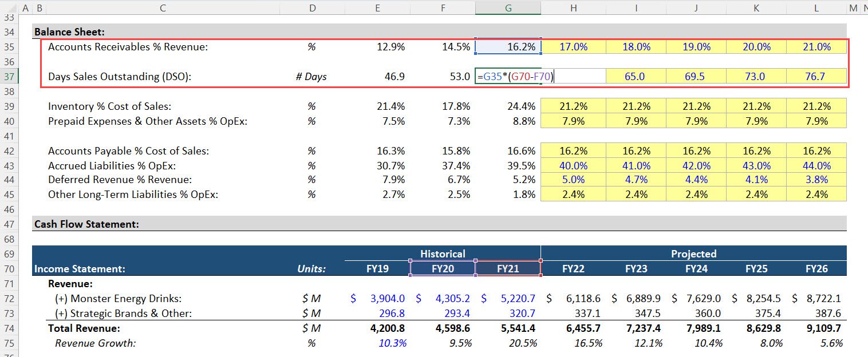Select the Historical merged header cell
The height and width of the screenshot is (357, 868).
[443, 253]
